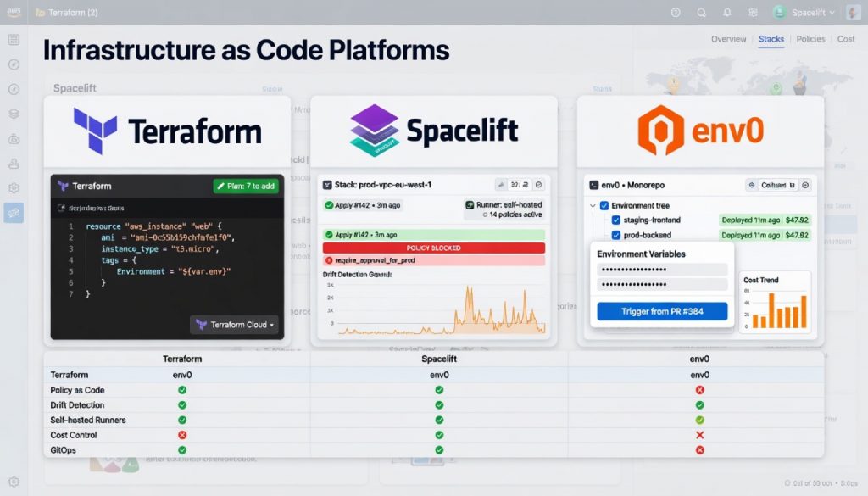Click env0 Policy as Code red cross
The image size is (868, 496).
click(x=699, y=390)
